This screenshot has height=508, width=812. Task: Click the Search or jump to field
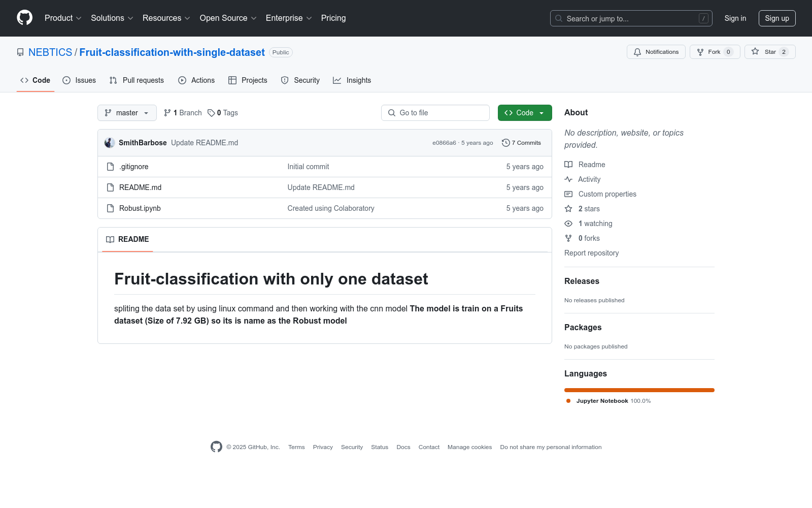(x=631, y=18)
